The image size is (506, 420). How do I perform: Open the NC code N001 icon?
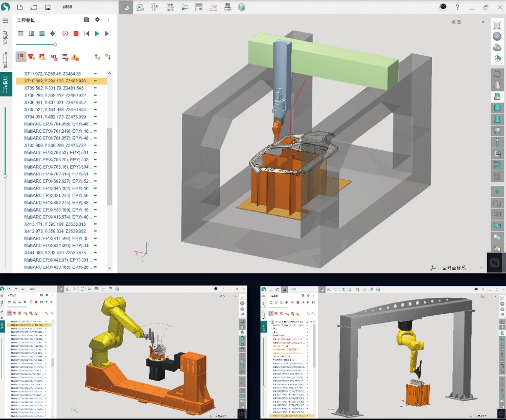coord(170,7)
